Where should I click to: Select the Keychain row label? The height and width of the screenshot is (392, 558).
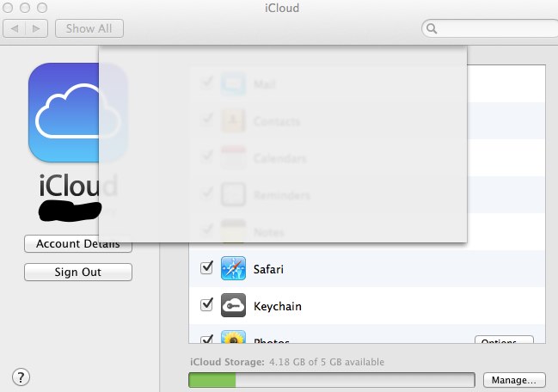tap(278, 306)
